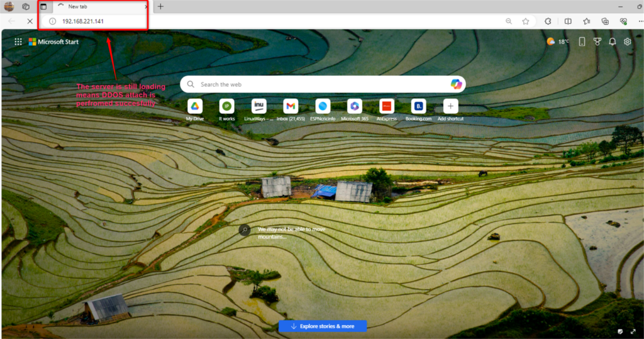Open the Favorites list
The width and height of the screenshot is (644, 339).
tap(587, 21)
